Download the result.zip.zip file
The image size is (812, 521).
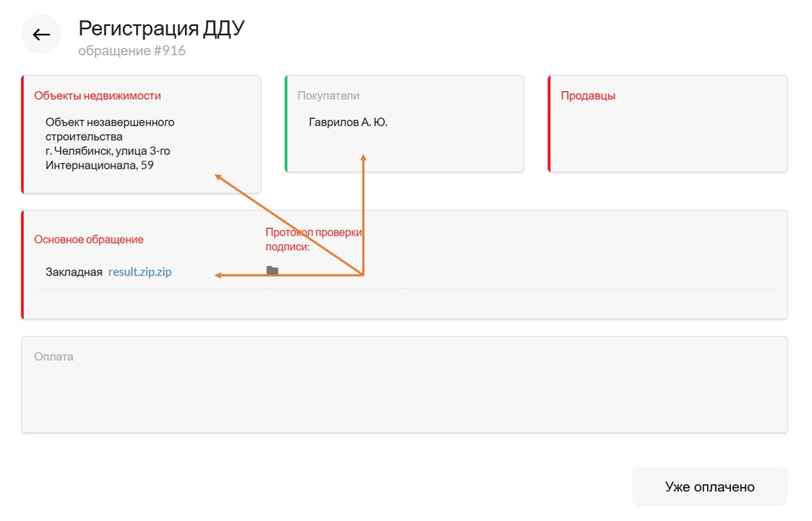[140, 272]
